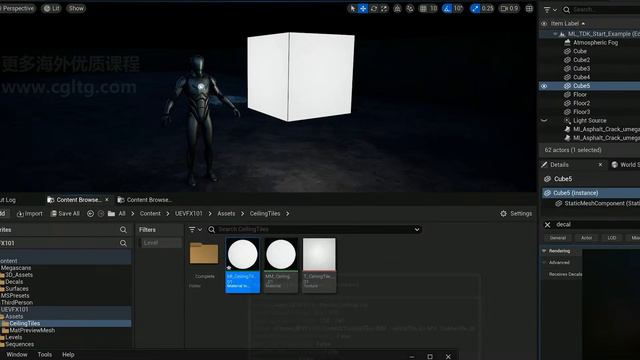Go forward in Content Browser history

(x=101, y=214)
